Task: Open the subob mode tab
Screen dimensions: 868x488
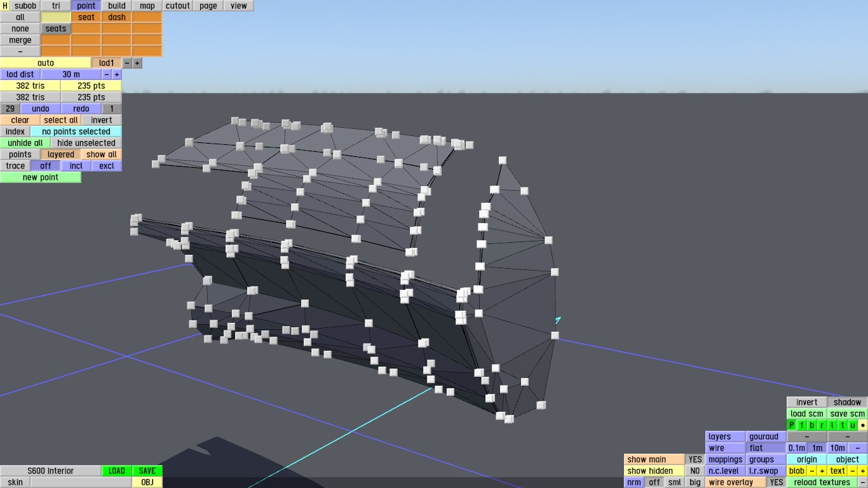Action: tap(25, 6)
